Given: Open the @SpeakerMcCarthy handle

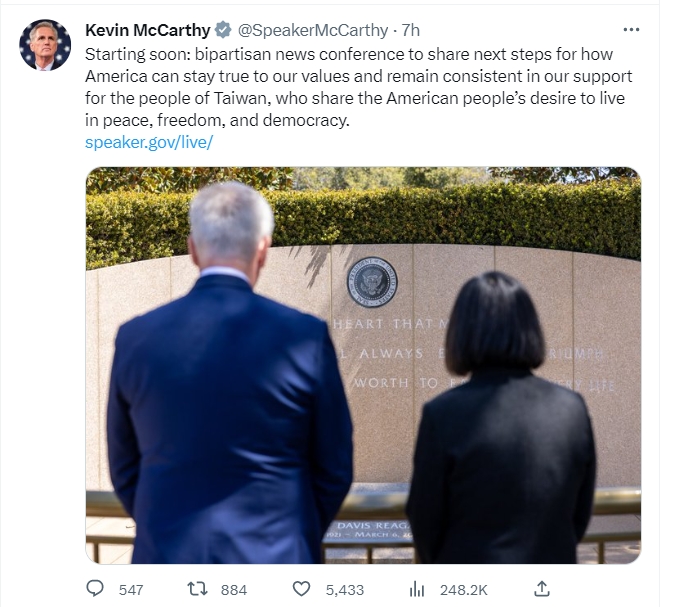Looking at the screenshot, I should click(313, 30).
